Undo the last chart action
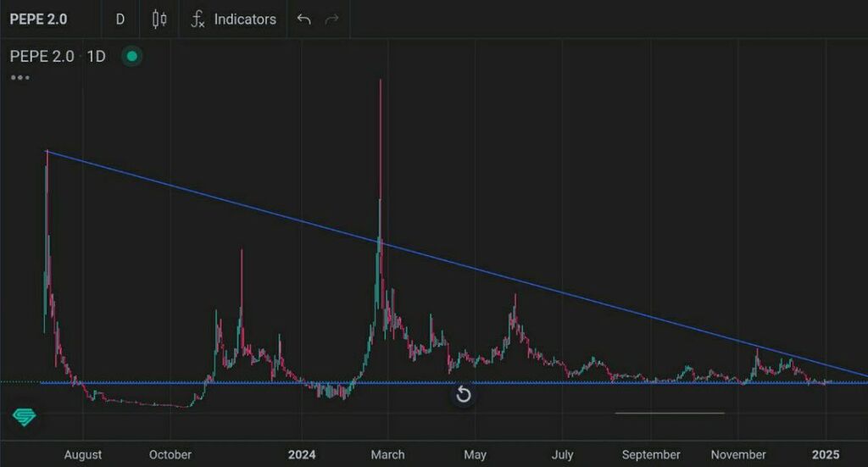Image resolution: width=868 pixels, height=467 pixels. coord(304,19)
